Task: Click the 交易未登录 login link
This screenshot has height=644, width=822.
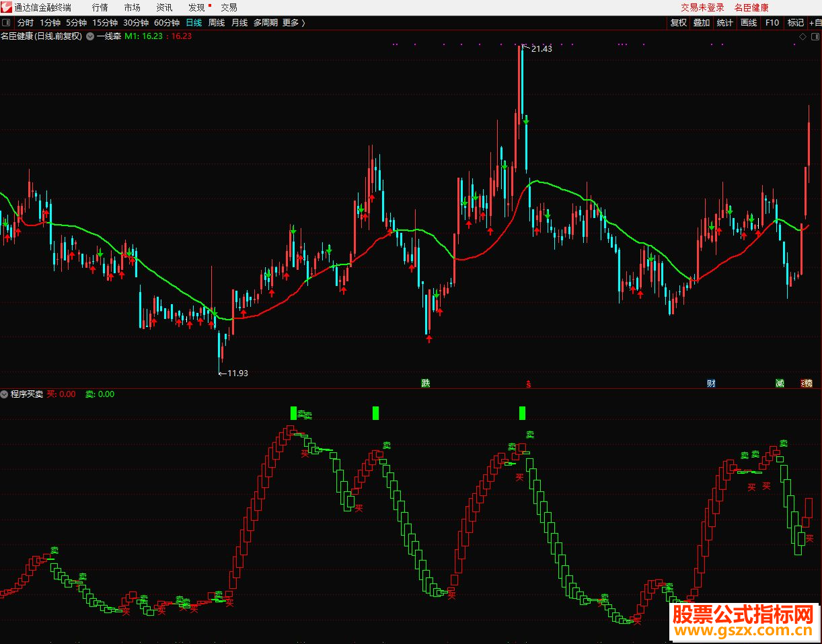Action: [x=702, y=7]
